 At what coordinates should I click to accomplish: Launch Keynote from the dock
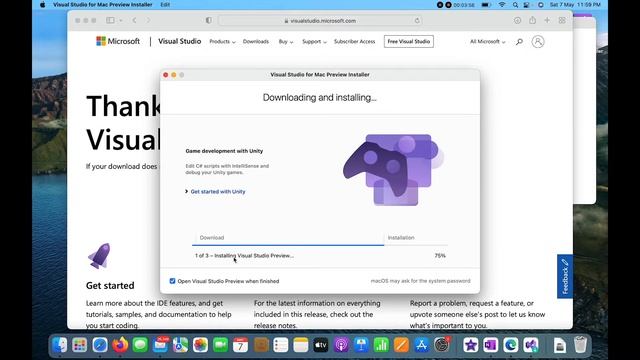361,345
